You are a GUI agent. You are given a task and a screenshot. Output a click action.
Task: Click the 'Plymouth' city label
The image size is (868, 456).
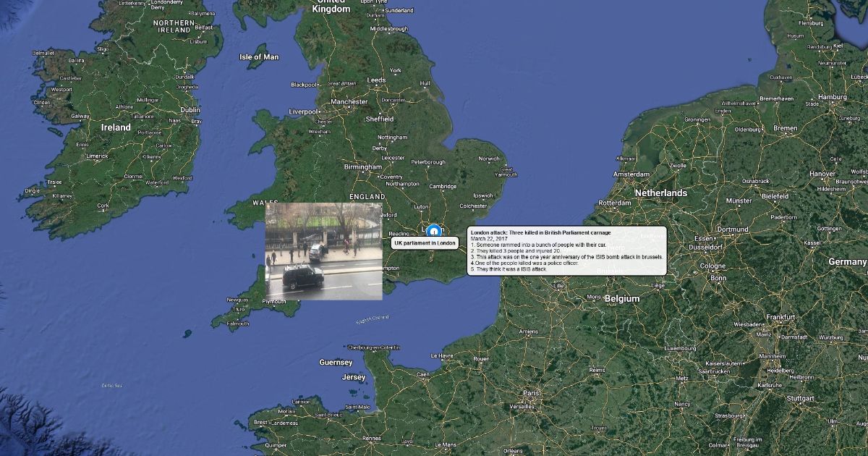pyautogui.click(x=273, y=301)
